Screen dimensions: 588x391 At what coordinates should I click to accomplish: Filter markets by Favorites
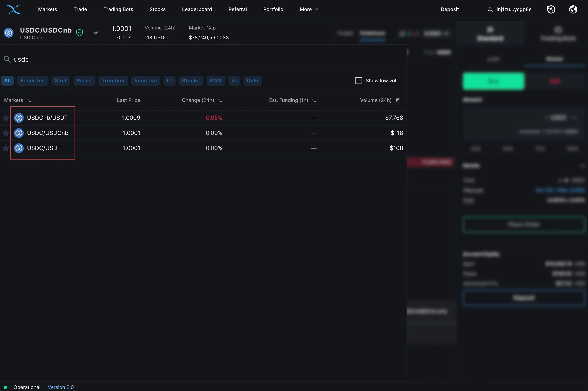[33, 80]
